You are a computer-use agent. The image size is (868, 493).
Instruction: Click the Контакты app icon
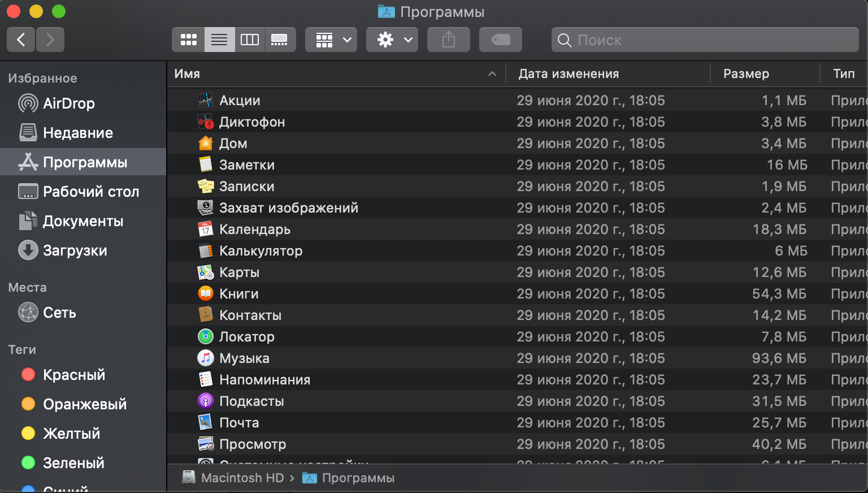(205, 315)
